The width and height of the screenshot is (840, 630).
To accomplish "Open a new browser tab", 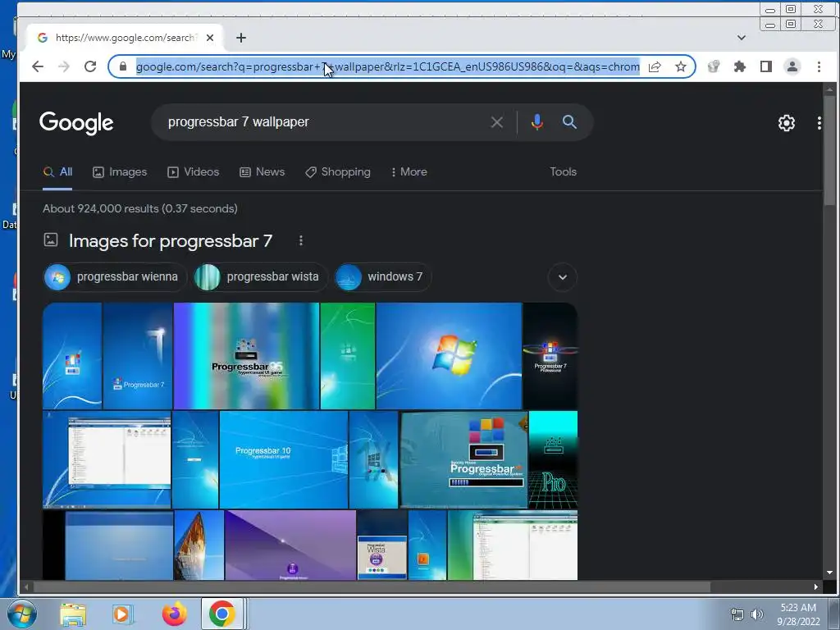I will click(241, 38).
